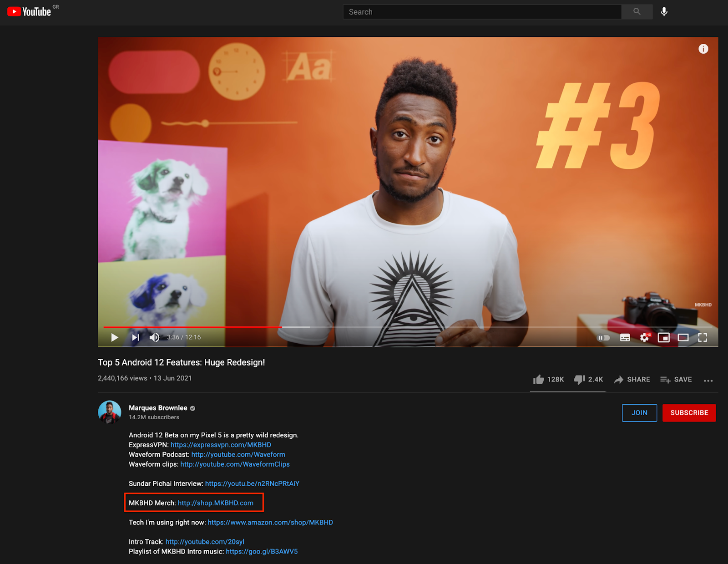Image resolution: width=728 pixels, height=564 pixels.
Task: Toggle the autoplay switch
Action: [x=603, y=338]
